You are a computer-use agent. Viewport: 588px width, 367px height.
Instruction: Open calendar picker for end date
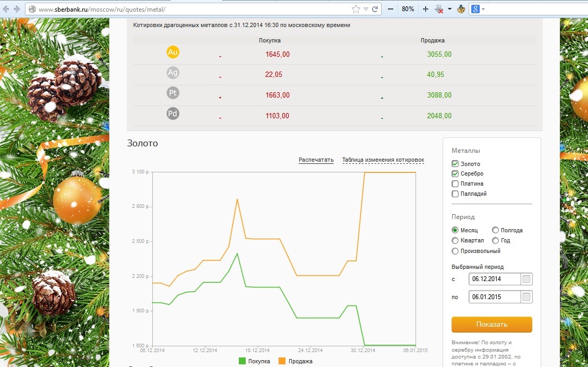(526, 297)
